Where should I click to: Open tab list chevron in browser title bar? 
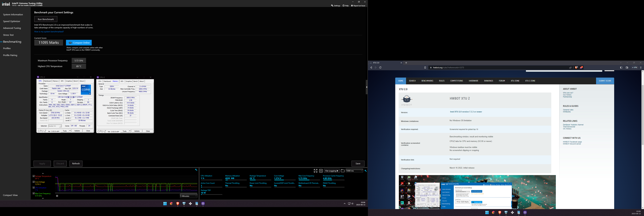click(621, 63)
